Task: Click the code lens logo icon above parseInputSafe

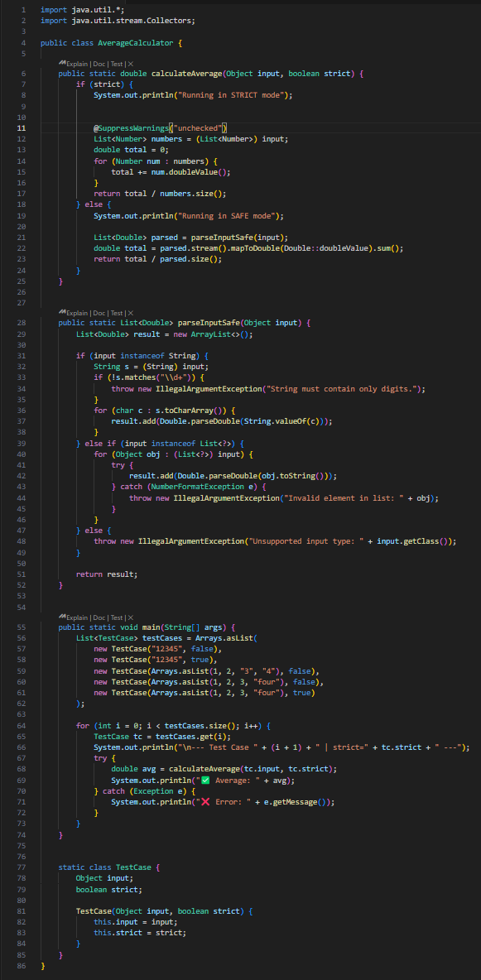Action: (62, 313)
